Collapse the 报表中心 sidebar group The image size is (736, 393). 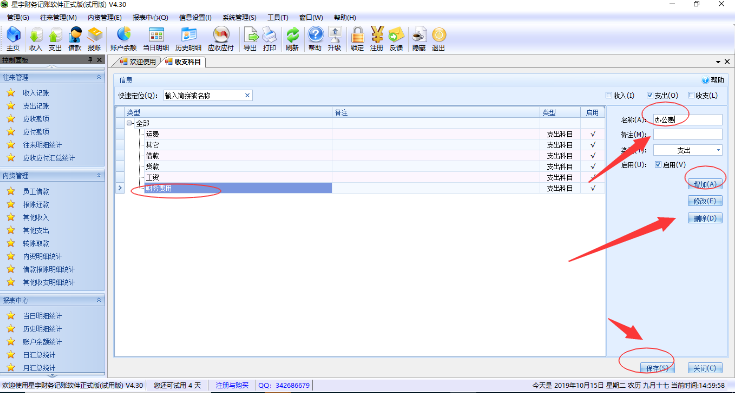99,300
